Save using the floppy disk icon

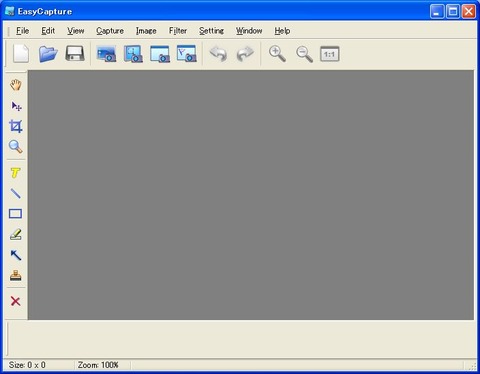[x=75, y=54]
